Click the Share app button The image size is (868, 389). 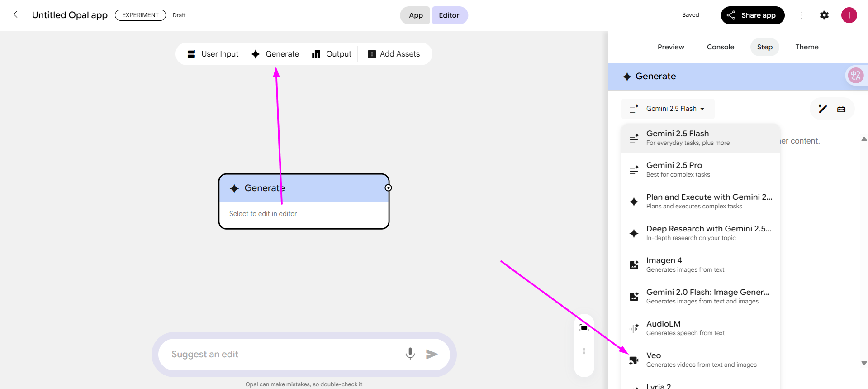(753, 15)
